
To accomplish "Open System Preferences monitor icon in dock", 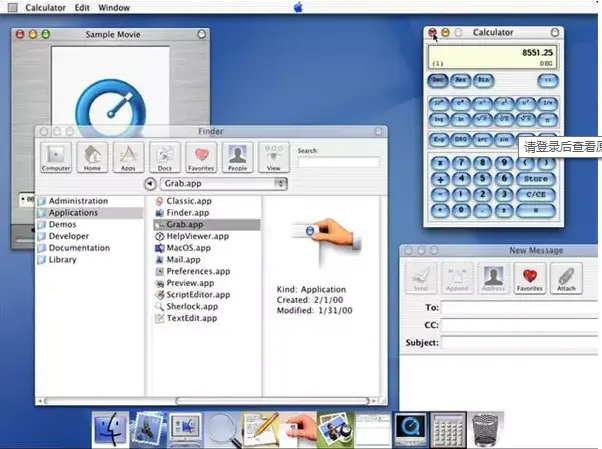I will point(185,429).
